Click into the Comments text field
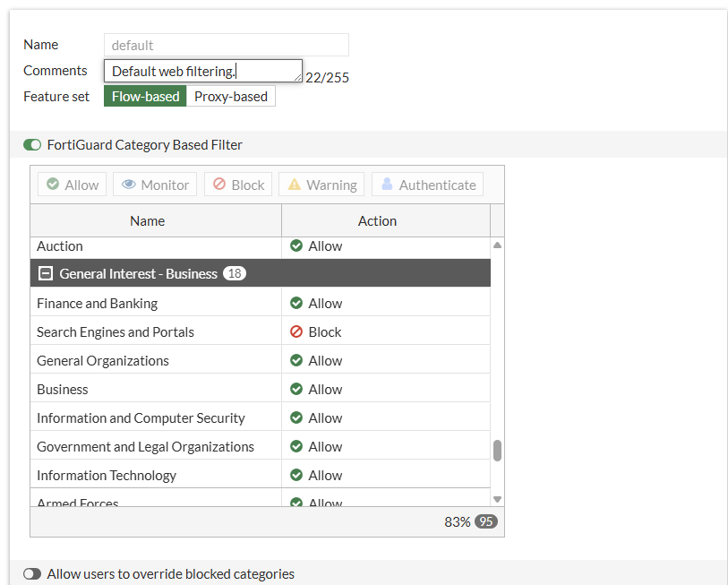Viewport: 728px width, 585px height. tap(202, 71)
